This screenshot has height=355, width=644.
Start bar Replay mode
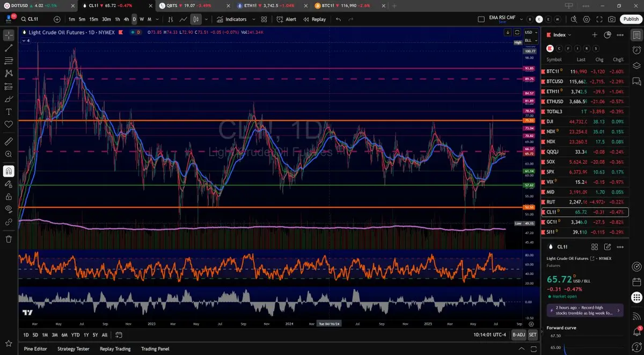(x=314, y=19)
